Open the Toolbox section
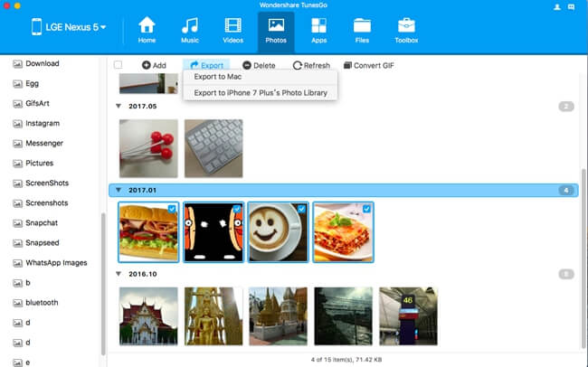588x367 pixels. point(406,31)
